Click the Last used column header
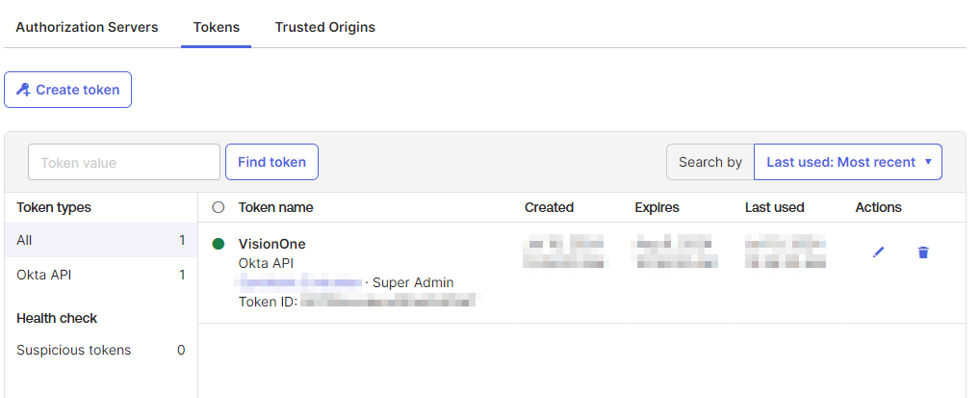980x398 pixels. coord(774,207)
